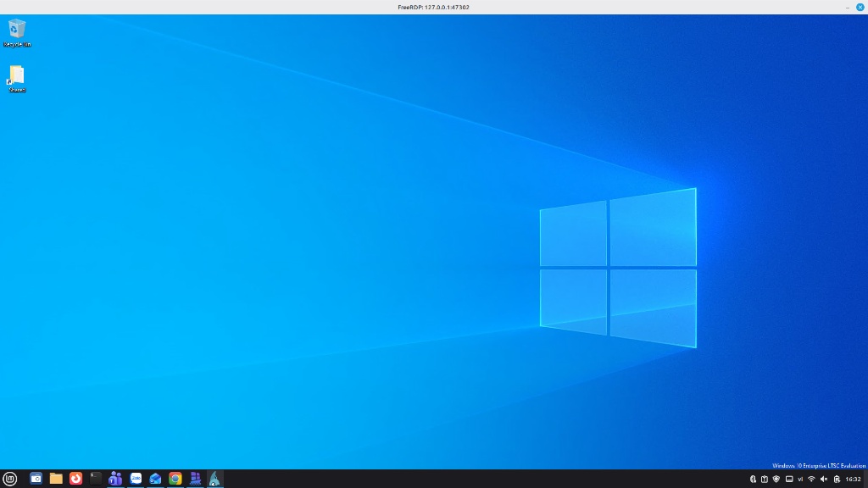Open the blue envelope mail app in the taskbar
The image size is (868, 488).
point(156,479)
